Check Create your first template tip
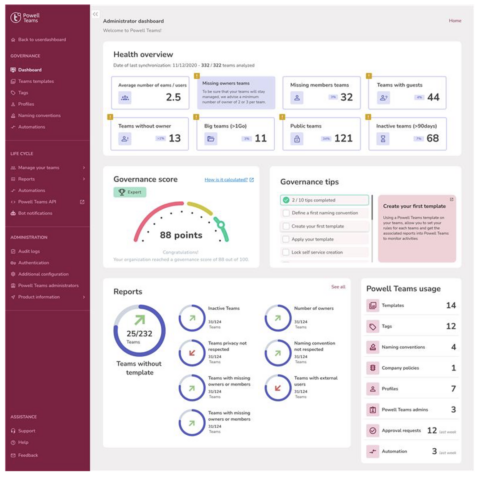This screenshot has width=480, height=478. click(x=286, y=226)
